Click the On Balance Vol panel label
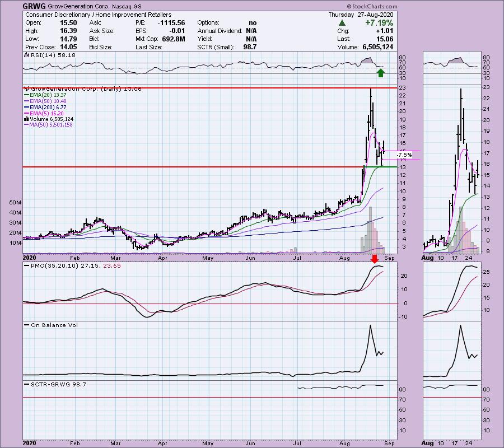The width and height of the screenshot is (504, 448). [x=52, y=325]
